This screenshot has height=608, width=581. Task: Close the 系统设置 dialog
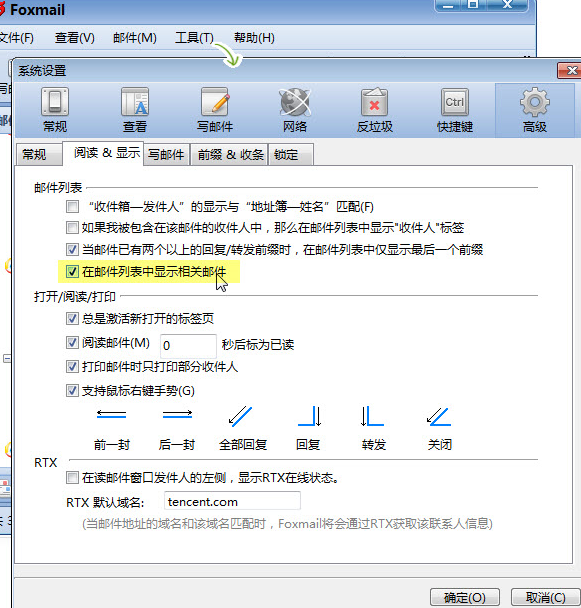point(570,70)
